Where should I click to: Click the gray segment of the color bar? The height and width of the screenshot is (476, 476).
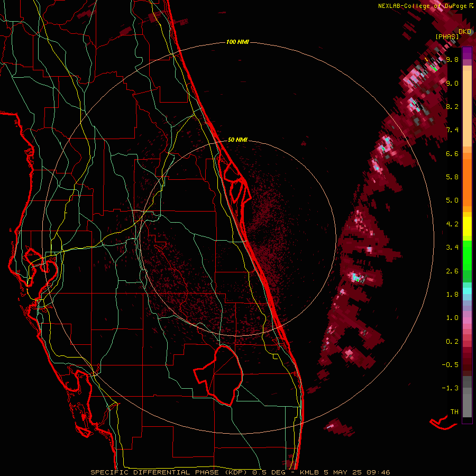point(467,396)
